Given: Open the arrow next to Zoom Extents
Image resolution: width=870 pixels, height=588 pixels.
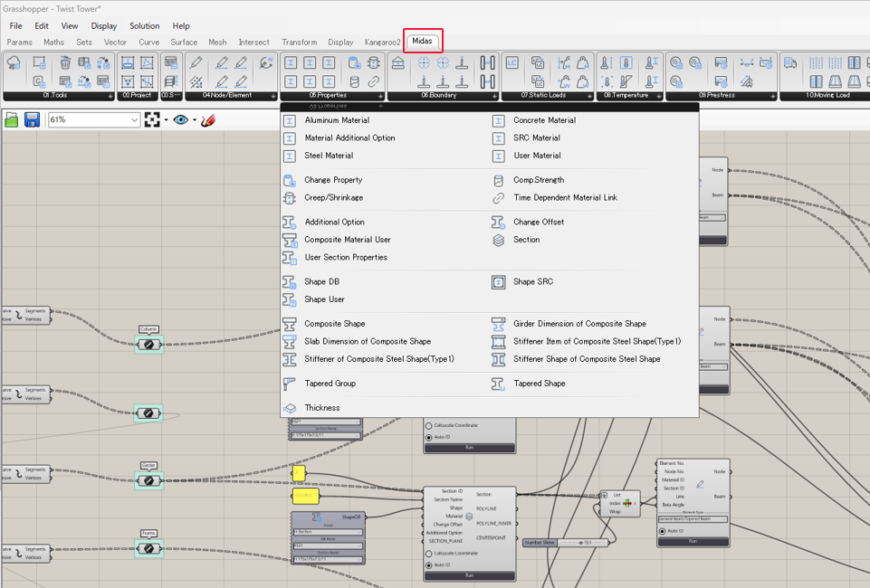Looking at the screenshot, I should pyautogui.click(x=166, y=120).
